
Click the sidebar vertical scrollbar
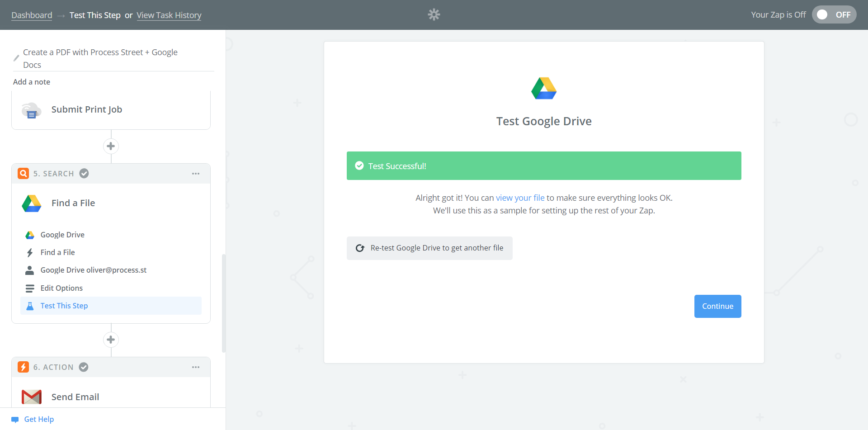point(223,303)
